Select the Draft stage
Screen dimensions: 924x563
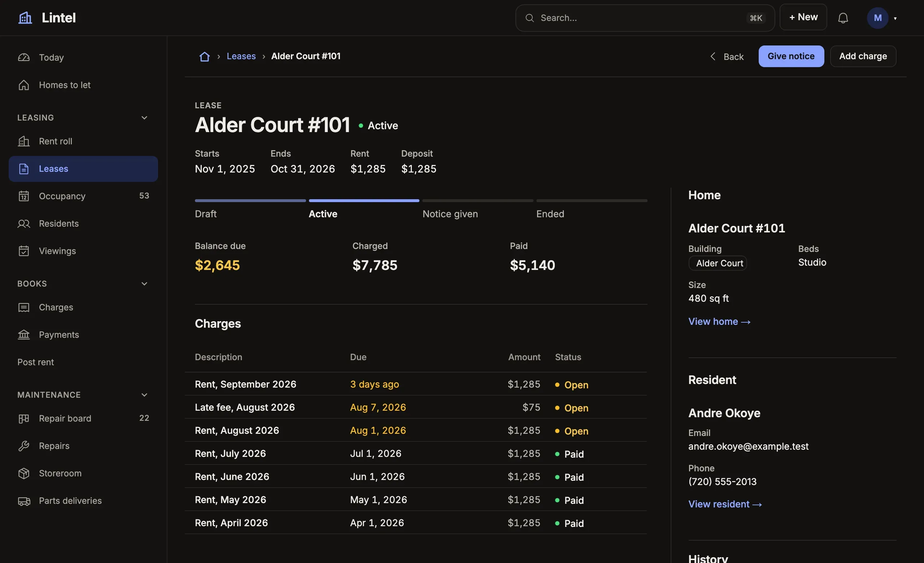(x=250, y=208)
